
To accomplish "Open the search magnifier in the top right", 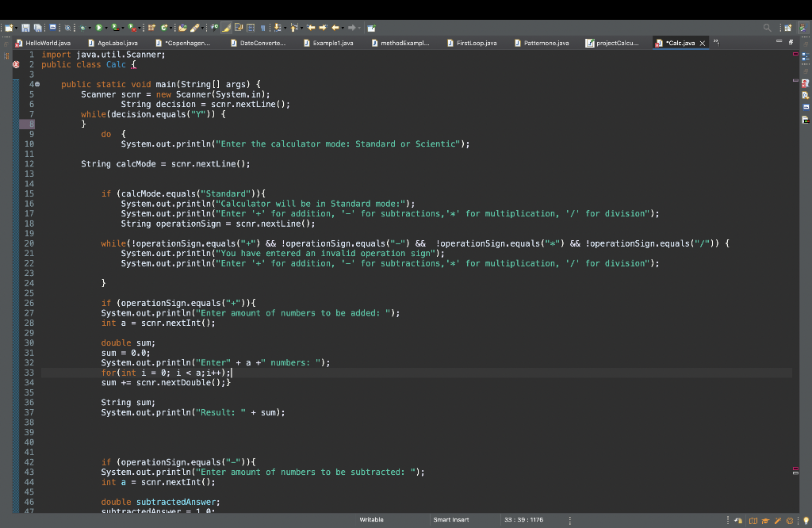I will tap(767, 27).
